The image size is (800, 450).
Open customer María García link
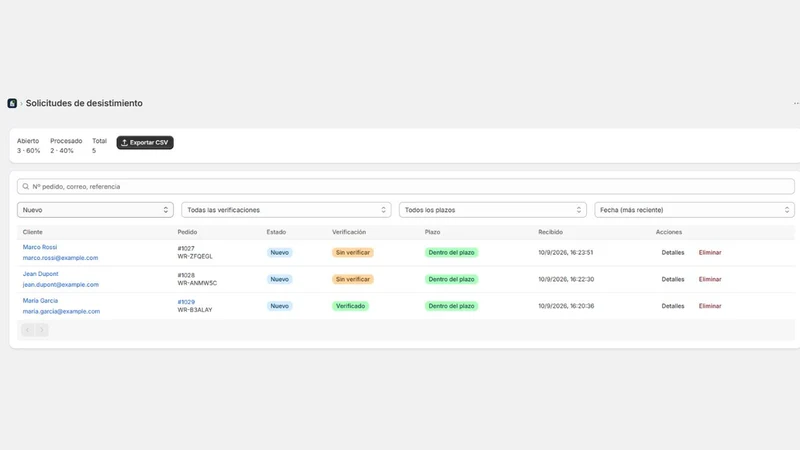40,301
